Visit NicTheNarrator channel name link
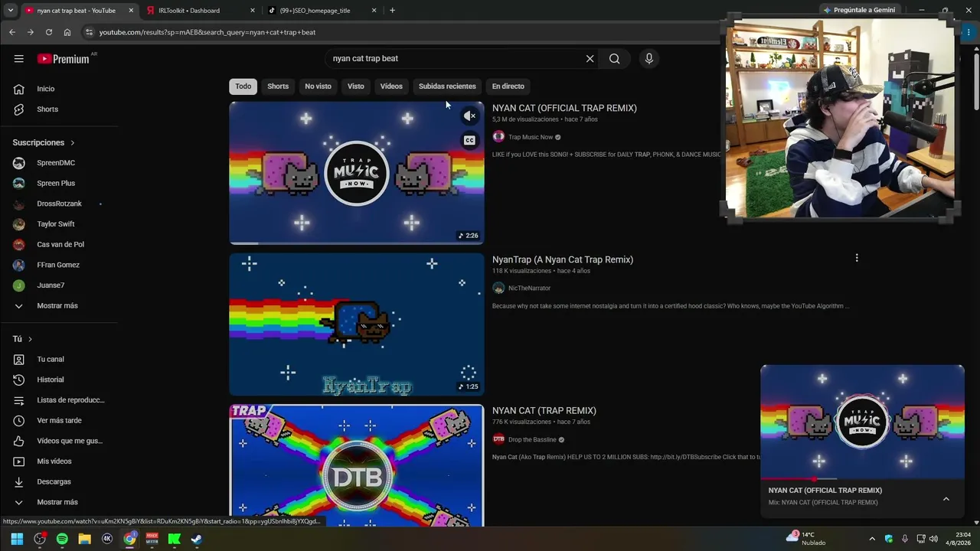 click(529, 289)
